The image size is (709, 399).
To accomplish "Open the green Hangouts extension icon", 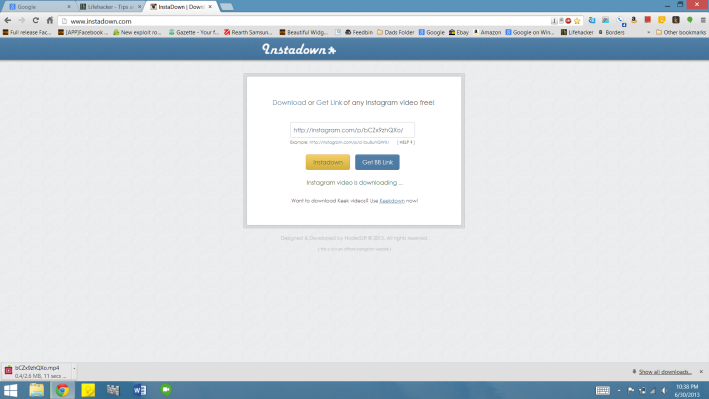I will [x=690, y=20].
